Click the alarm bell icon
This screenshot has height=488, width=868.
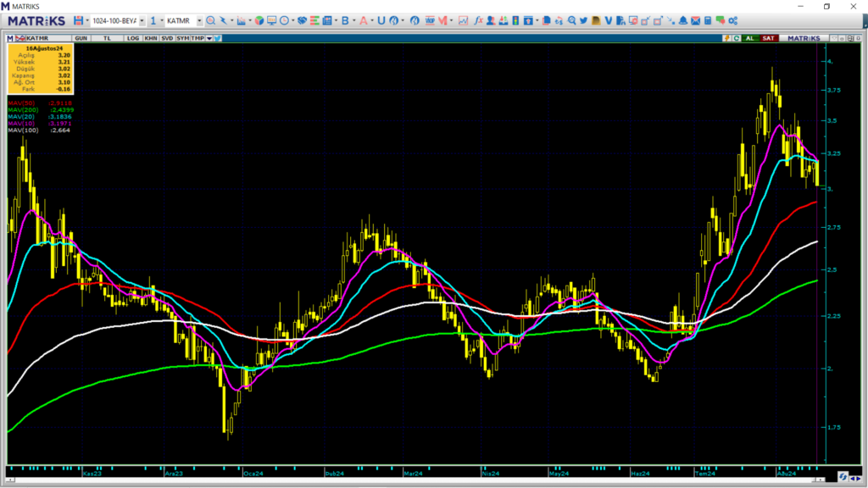(683, 19)
